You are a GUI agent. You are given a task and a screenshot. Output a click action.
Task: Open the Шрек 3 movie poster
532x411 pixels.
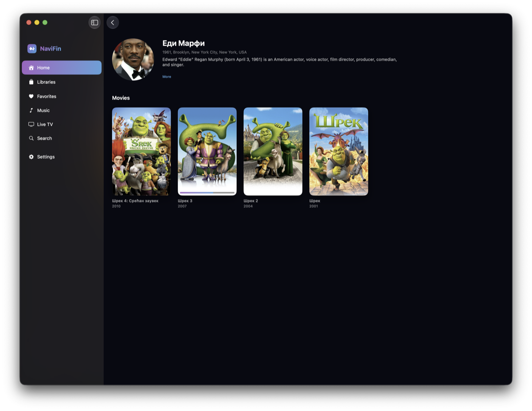207,152
